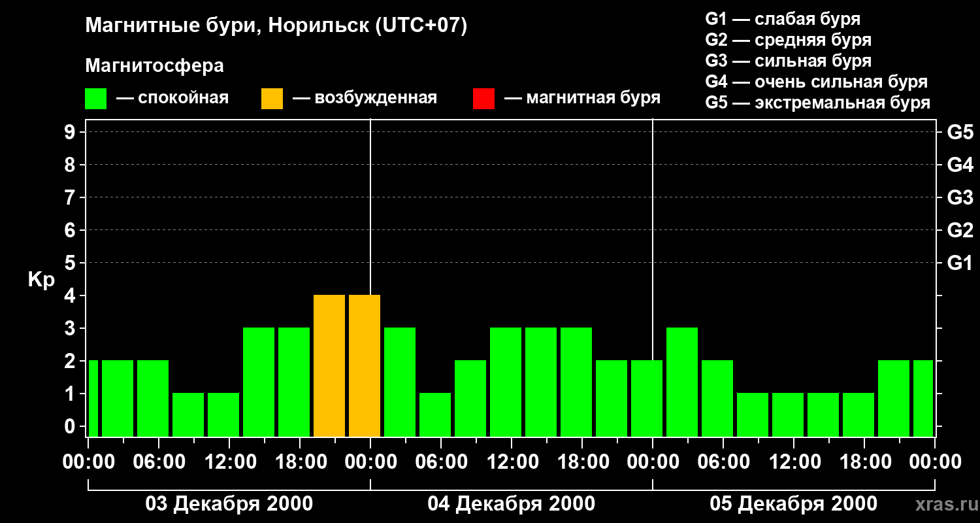Click the '05 Декабря 2000' date label
Image resolution: width=980 pixels, height=523 pixels.
click(x=793, y=504)
